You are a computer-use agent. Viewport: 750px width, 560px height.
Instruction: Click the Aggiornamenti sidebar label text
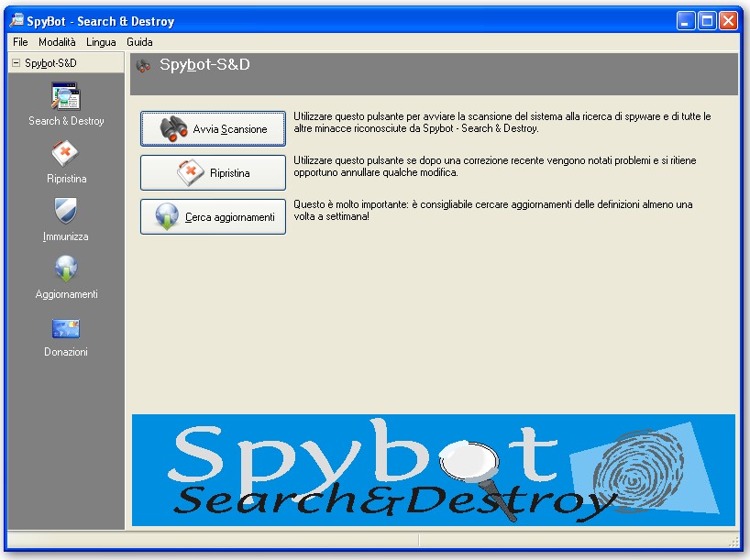(67, 294)
